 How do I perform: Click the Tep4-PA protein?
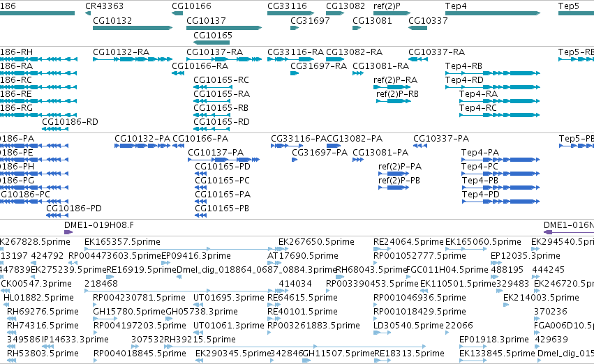click(500, 160)
